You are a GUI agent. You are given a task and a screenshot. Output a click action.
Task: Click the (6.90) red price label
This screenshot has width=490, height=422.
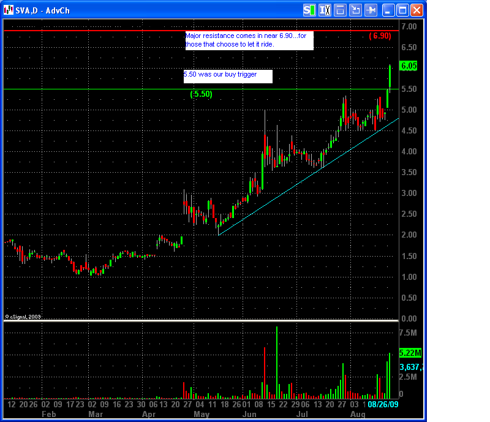(x=380, y=36)
